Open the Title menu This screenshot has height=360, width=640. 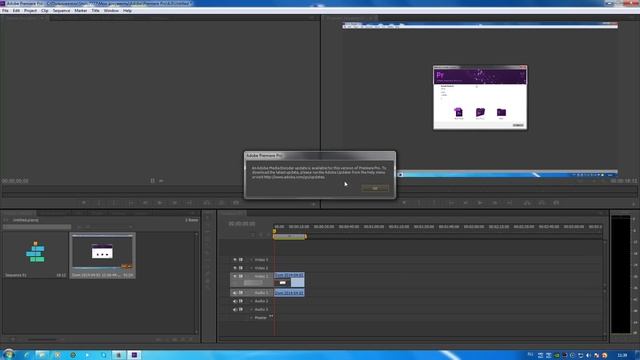coord(96,11)
